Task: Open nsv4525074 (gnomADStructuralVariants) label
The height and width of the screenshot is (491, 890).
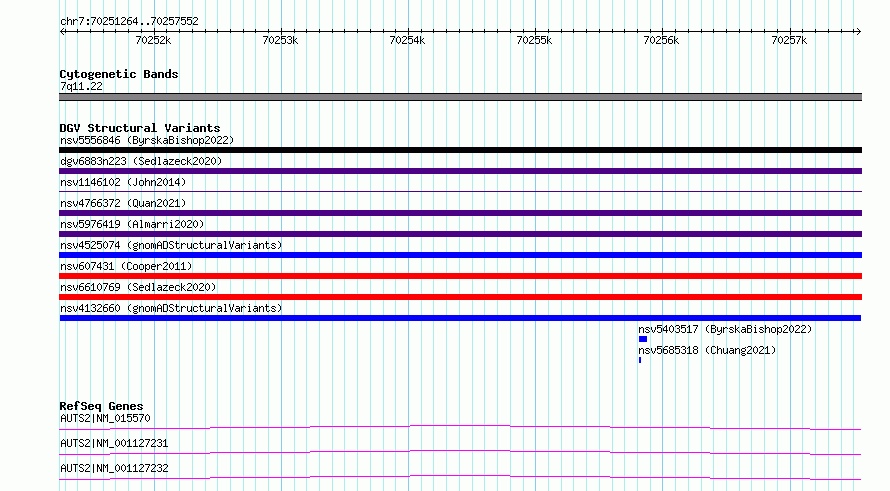Action: (x=171, y=245)
